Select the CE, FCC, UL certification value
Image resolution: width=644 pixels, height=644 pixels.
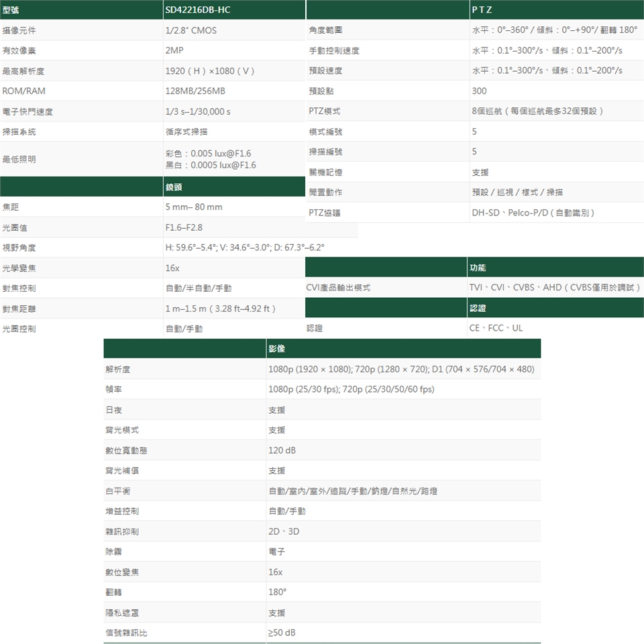point(497,328)
